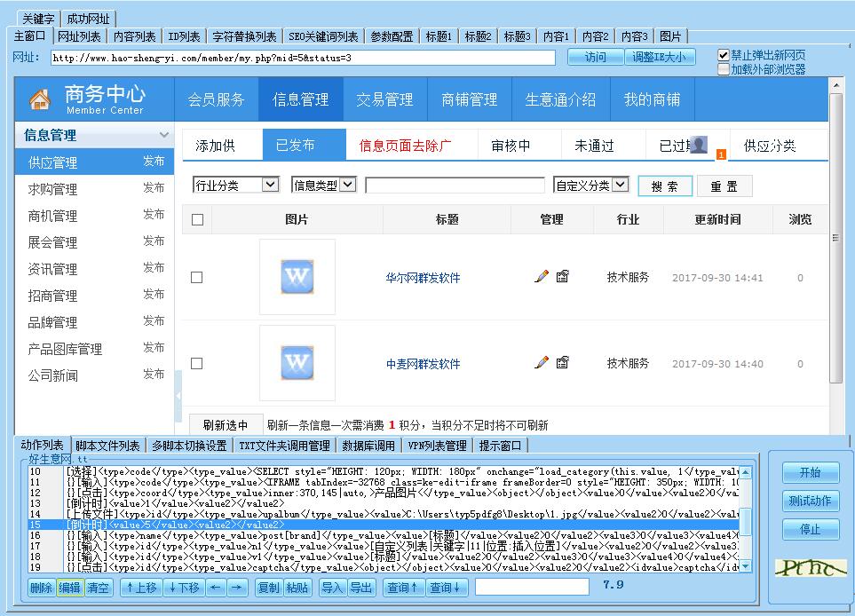
Task: Open the VPN列表管理 tab
Action: 438,446
